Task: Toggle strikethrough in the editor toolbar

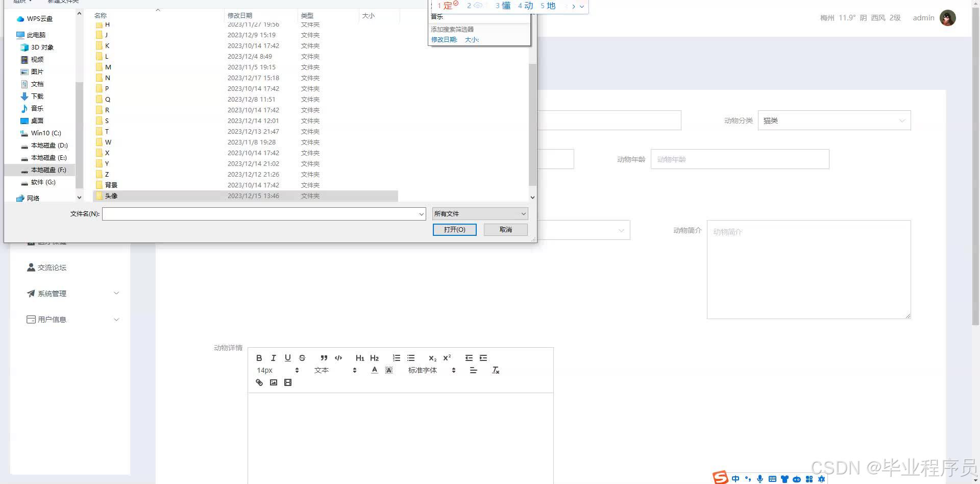Action: click(x=302, y=358)
